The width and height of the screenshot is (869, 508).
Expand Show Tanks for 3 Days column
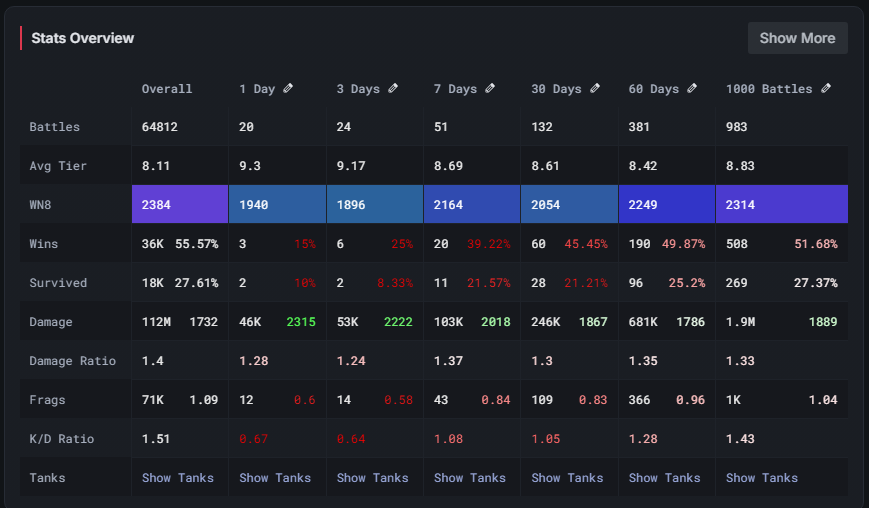[373, 478]
